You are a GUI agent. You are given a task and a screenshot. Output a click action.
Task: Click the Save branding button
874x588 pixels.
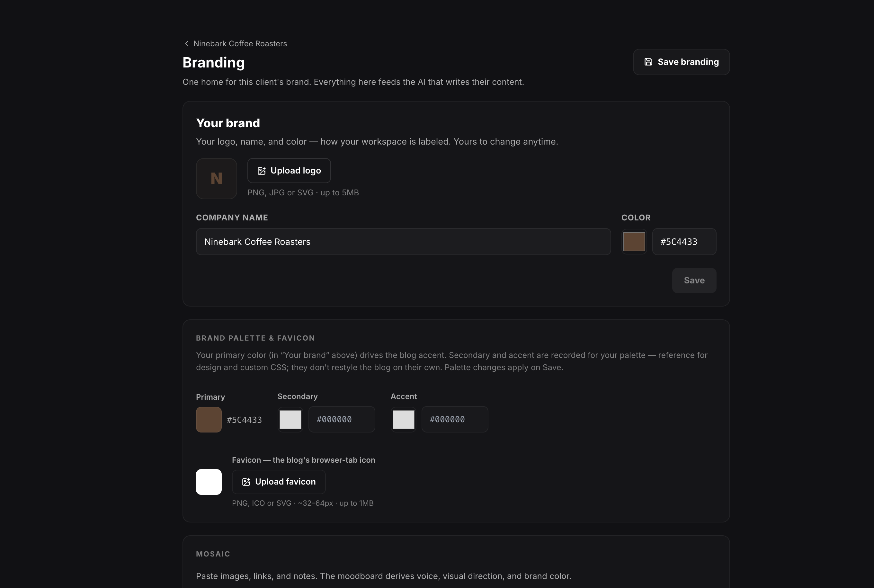[681, 62]
